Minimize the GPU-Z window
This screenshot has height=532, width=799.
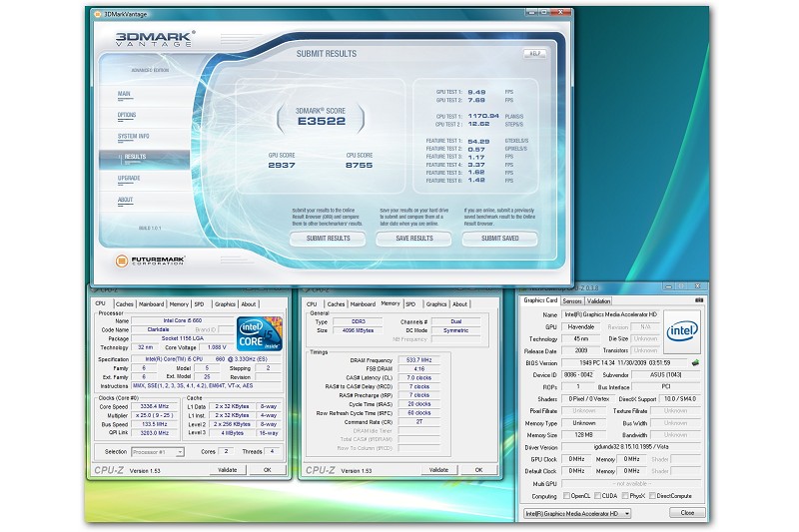tap(669, 286)
